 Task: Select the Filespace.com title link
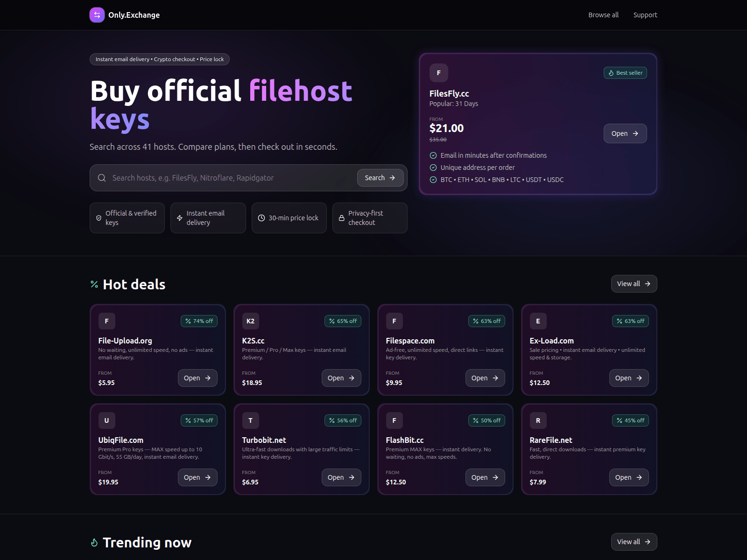click(410, 341)
